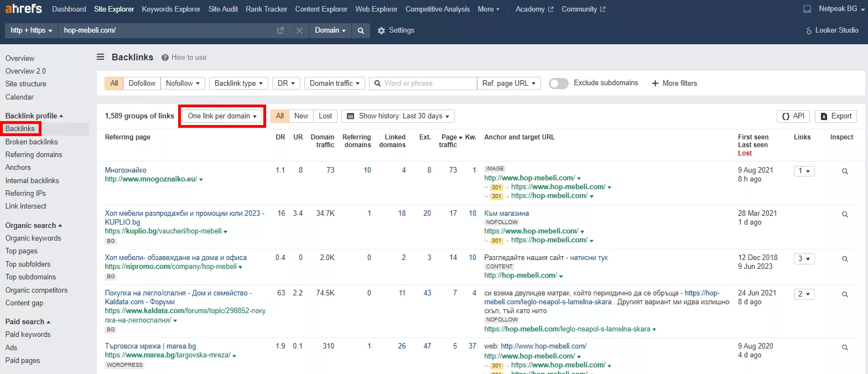The height and width of the screenshot is (374, 868).
Task: Open Link intersect in sidebar
Action: click(x=26, y=206)
